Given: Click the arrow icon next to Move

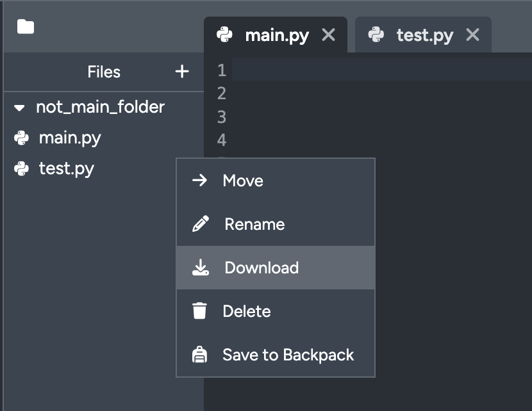Looking at the screenshot, I should coord(200,181).
